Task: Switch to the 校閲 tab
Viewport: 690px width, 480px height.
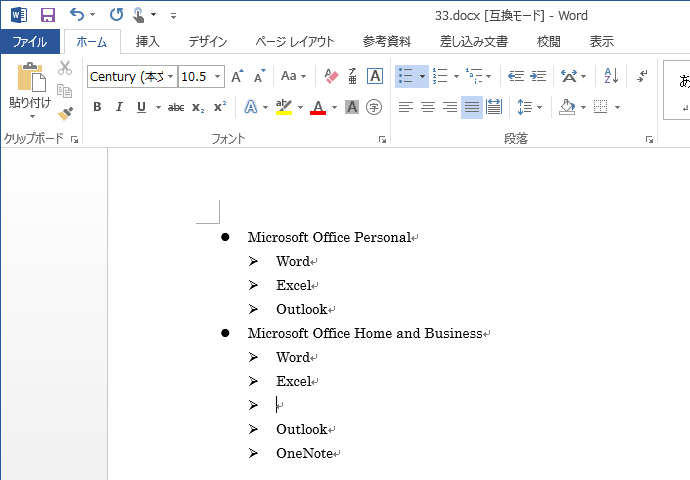Action: point(548,42)
